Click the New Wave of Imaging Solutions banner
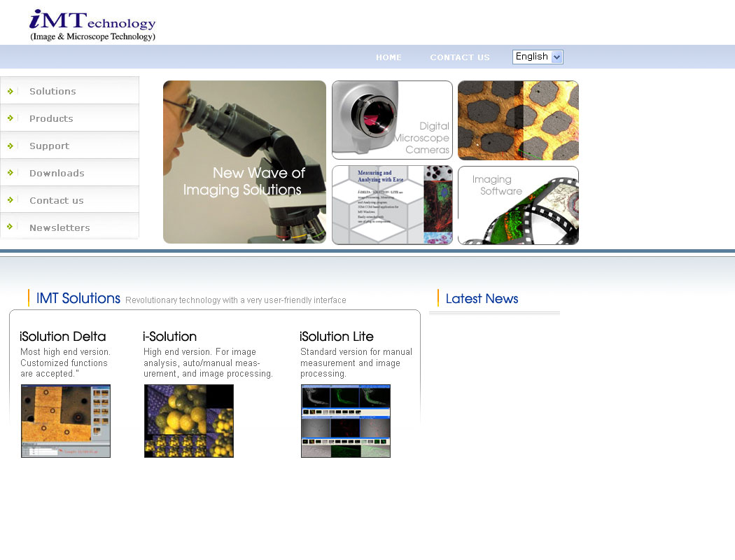 (x=245, y=162)
